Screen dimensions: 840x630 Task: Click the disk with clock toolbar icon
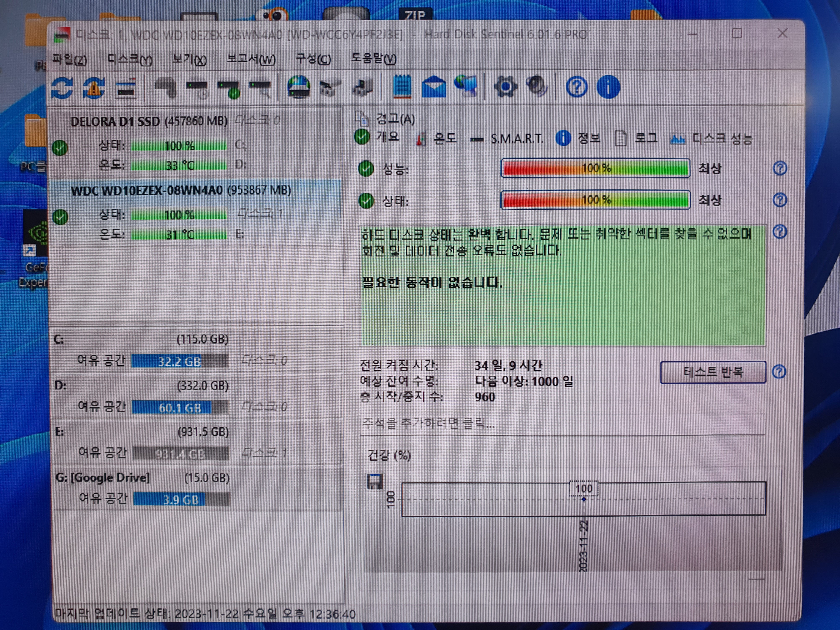(x=197, y=89)
